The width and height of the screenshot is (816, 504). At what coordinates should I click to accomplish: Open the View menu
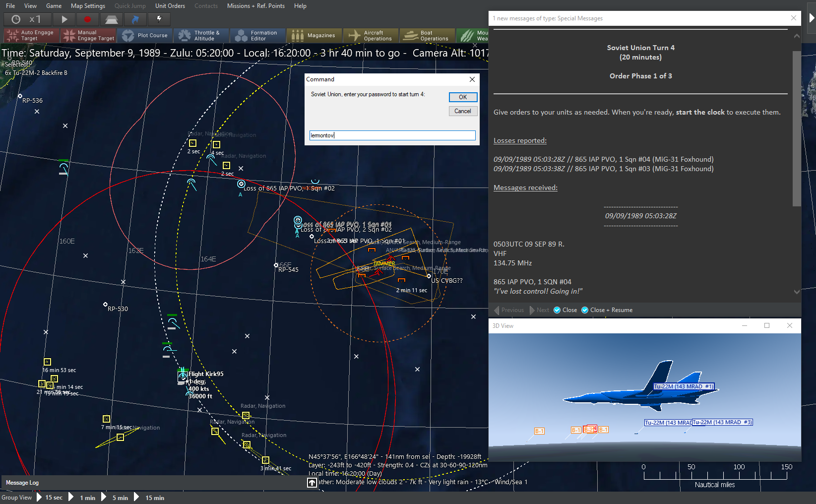click(30, 6)
